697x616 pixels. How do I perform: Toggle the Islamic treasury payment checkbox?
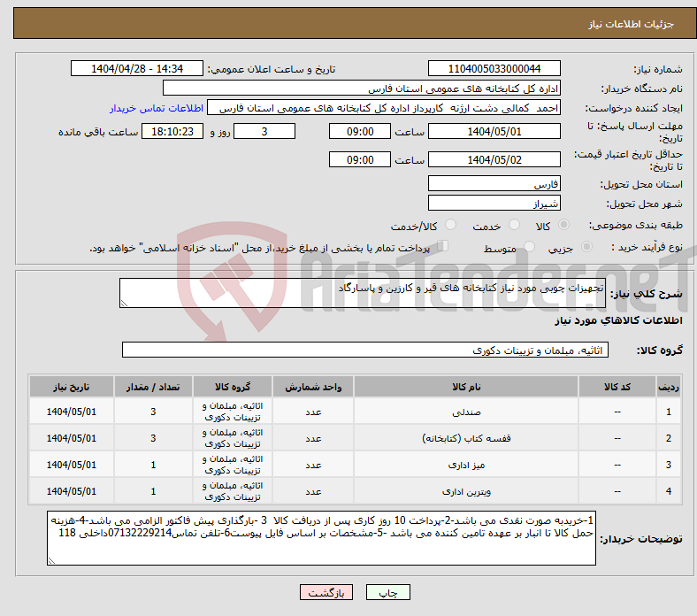point(443,246)
